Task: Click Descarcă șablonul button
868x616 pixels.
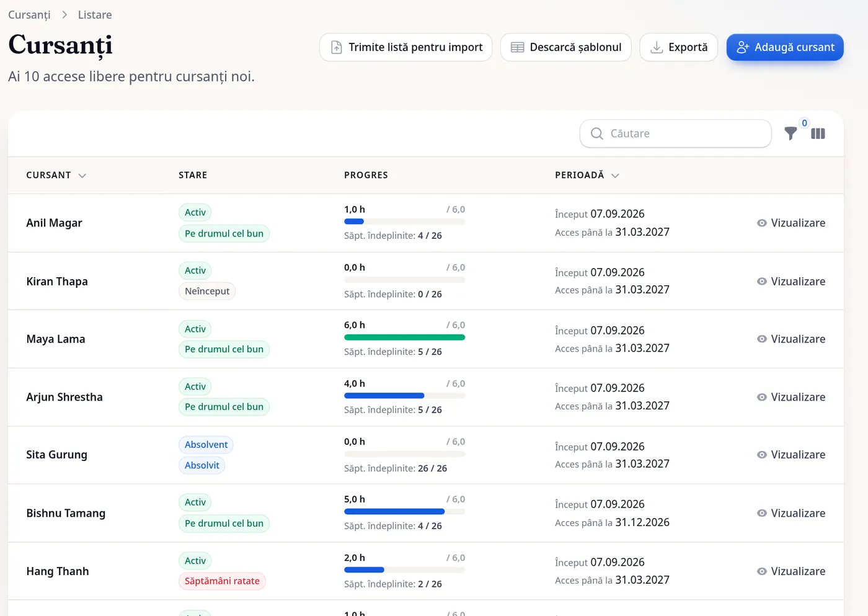Action: click(566, 47)
